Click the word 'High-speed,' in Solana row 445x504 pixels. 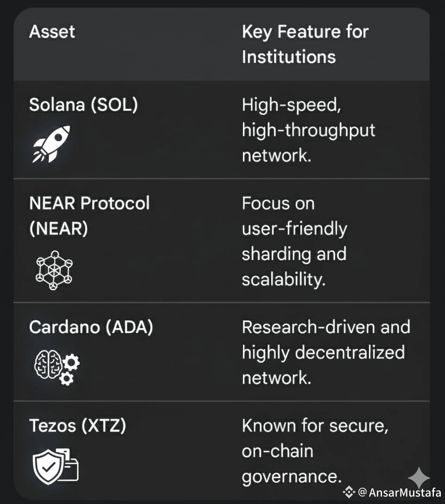[292, 105]
